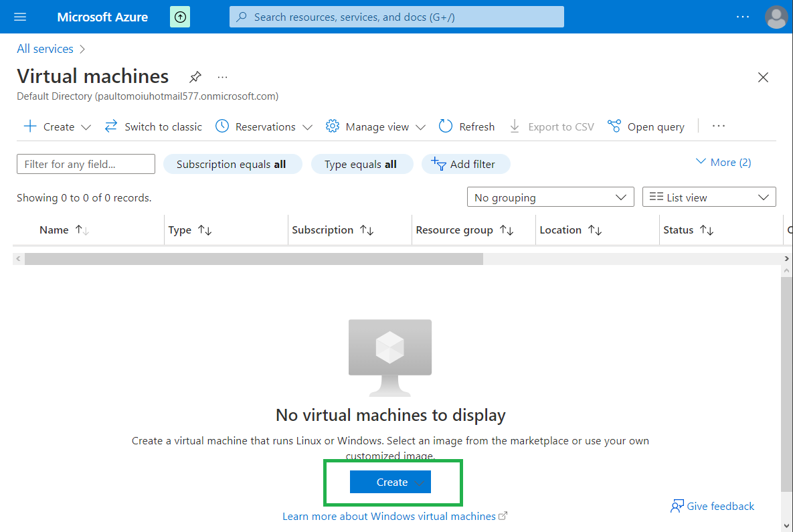Click the vertical scrollbar thumb

[x=786, y=383]
